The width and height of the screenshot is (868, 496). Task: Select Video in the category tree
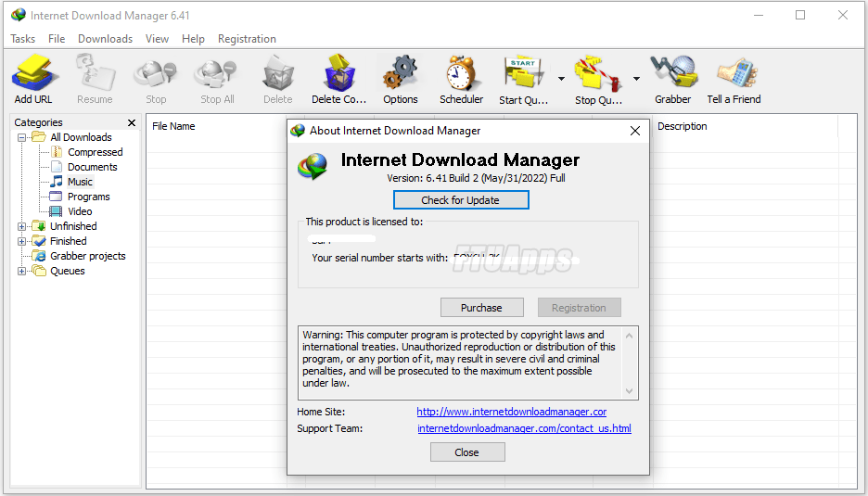point(80,211)
